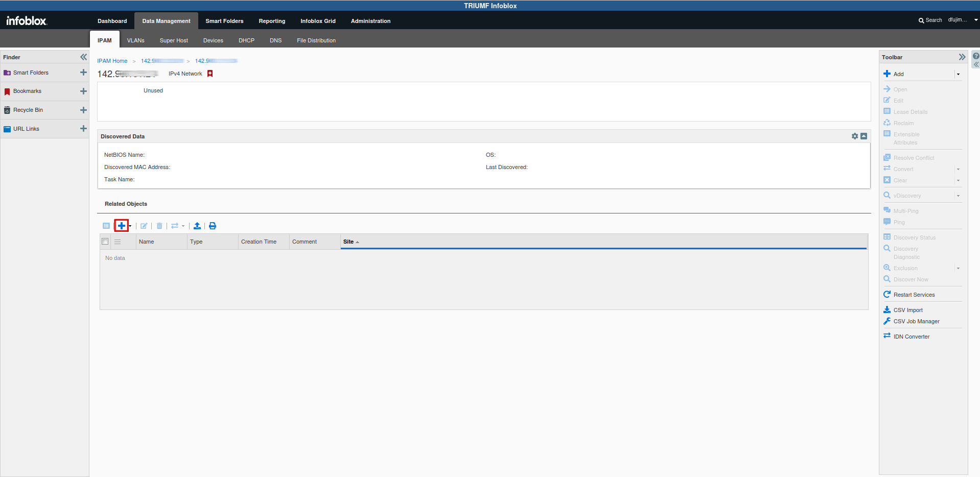Switch to the DHCP tab
Viewport: 980px width, 477px height.
246,40
